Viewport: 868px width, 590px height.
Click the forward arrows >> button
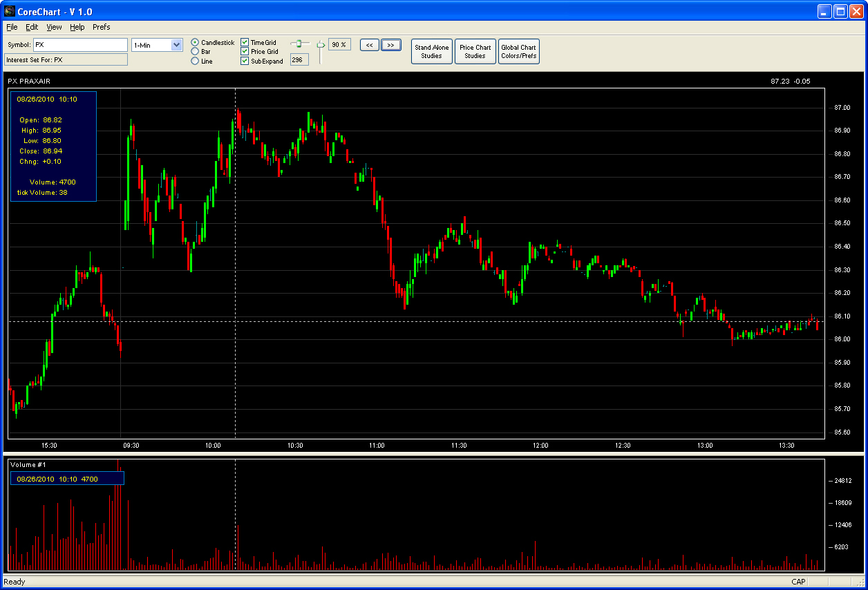pyautogui.click(x=390, y=45)
